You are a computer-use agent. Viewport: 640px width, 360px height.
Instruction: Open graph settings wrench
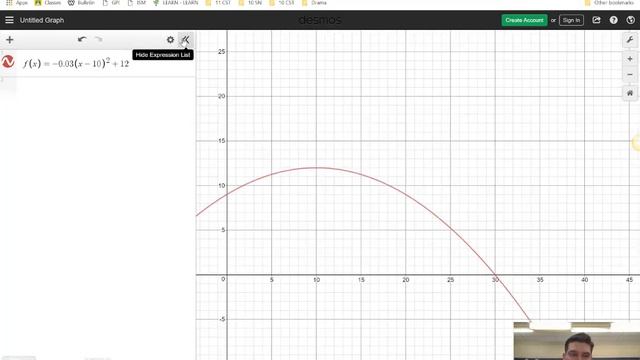630,40
